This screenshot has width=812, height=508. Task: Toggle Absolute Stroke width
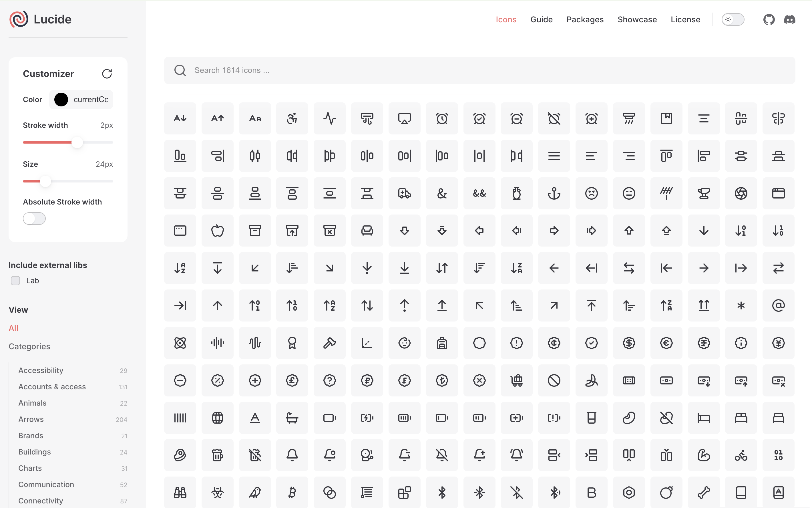[x=34, y=218]
